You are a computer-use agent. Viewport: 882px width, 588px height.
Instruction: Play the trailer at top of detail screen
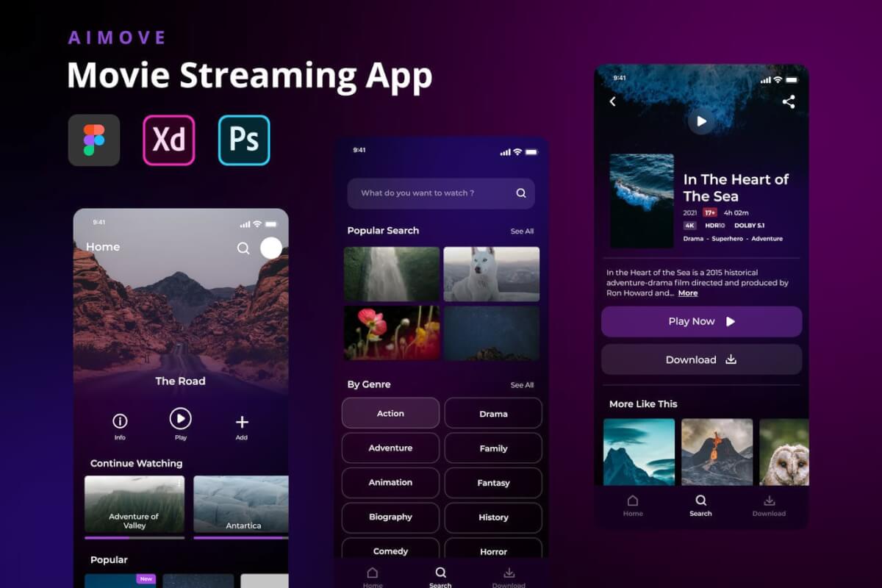[701, 121]
